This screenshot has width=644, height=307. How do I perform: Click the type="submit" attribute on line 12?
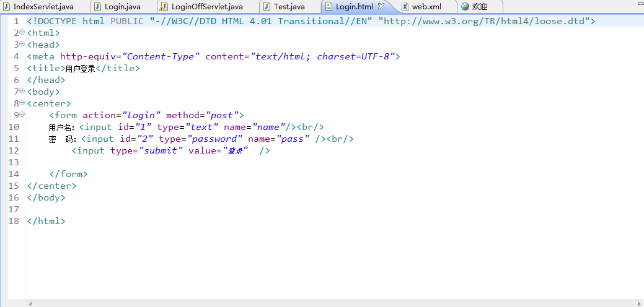[x=147, y=151]
